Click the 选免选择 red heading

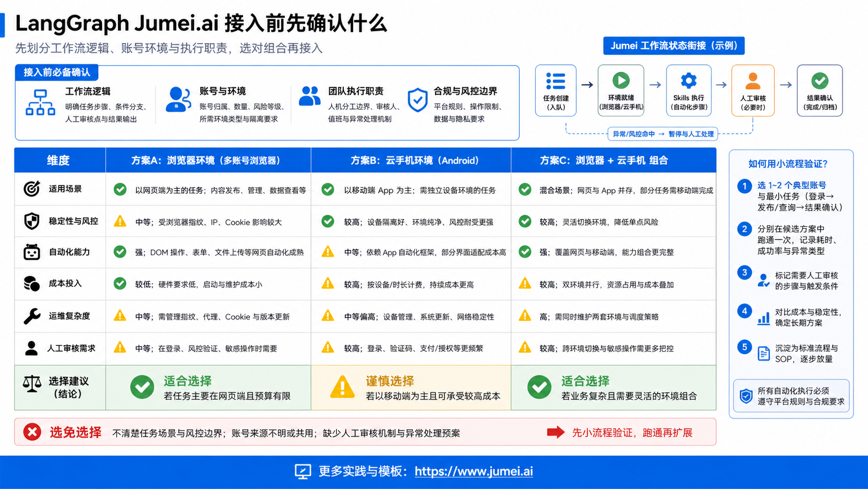click(76, 432)
